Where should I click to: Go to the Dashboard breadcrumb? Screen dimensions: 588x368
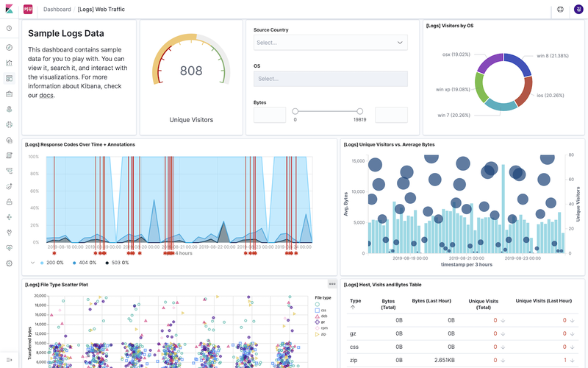(57, 10)
